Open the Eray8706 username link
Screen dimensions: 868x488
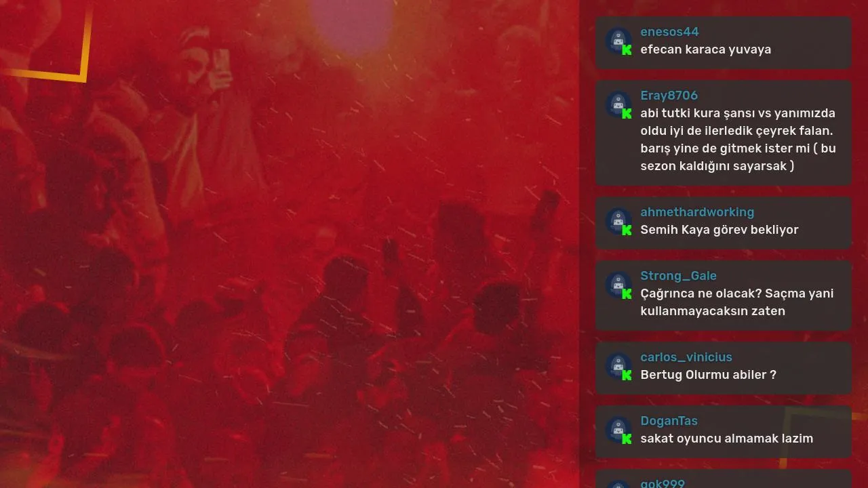point(669,96)
